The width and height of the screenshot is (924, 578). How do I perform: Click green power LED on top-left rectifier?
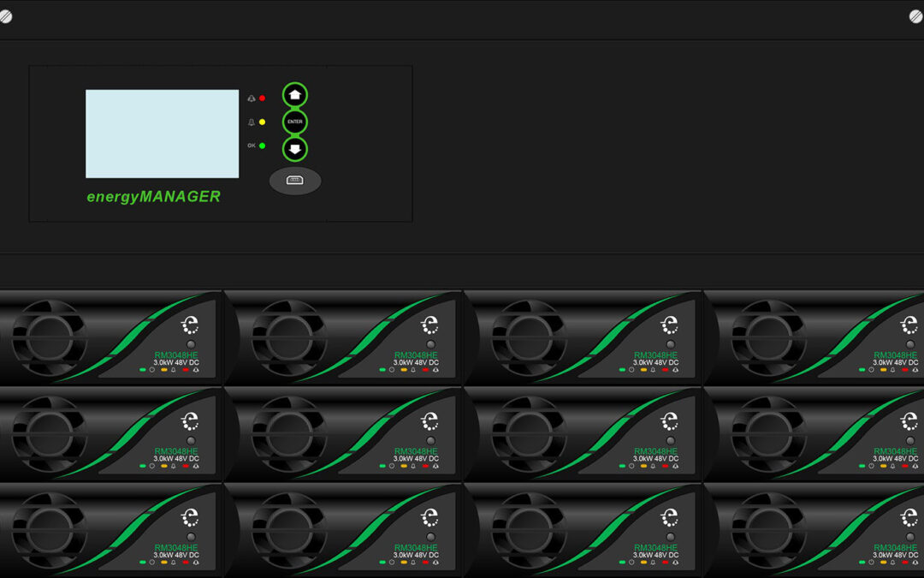(x=142, y=370)
